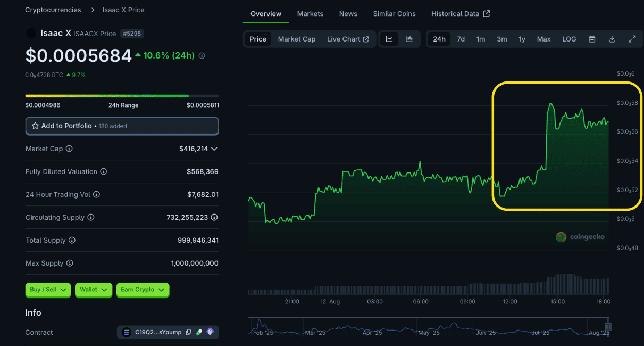644x346 pixels.
Task: Switch the chart to Market Cap
Action: point(296,39)
